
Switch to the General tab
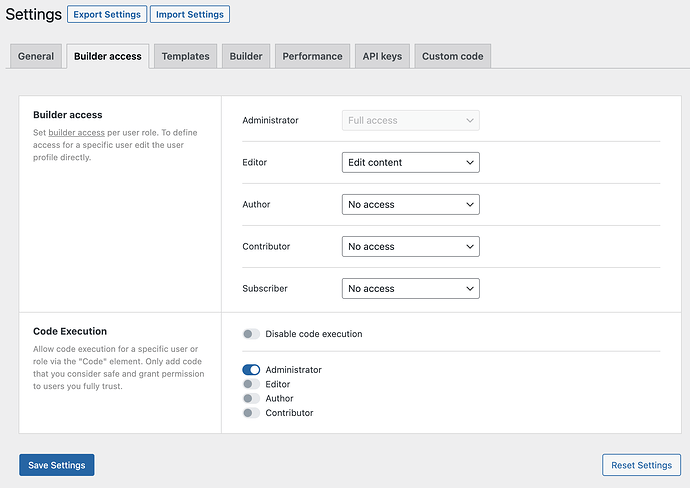coord(36,56)
